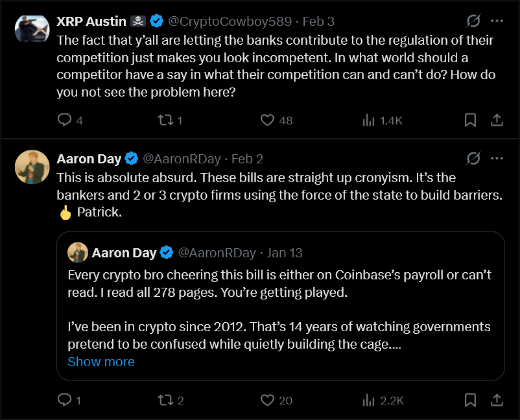Open Grok actions on XRP Austin's post
Screen dimensions: 520x420
click(x=473, y=21)
